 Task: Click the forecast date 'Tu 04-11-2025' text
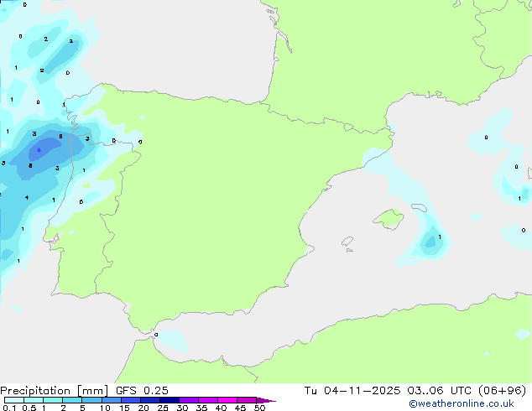[x=352, y=391]
